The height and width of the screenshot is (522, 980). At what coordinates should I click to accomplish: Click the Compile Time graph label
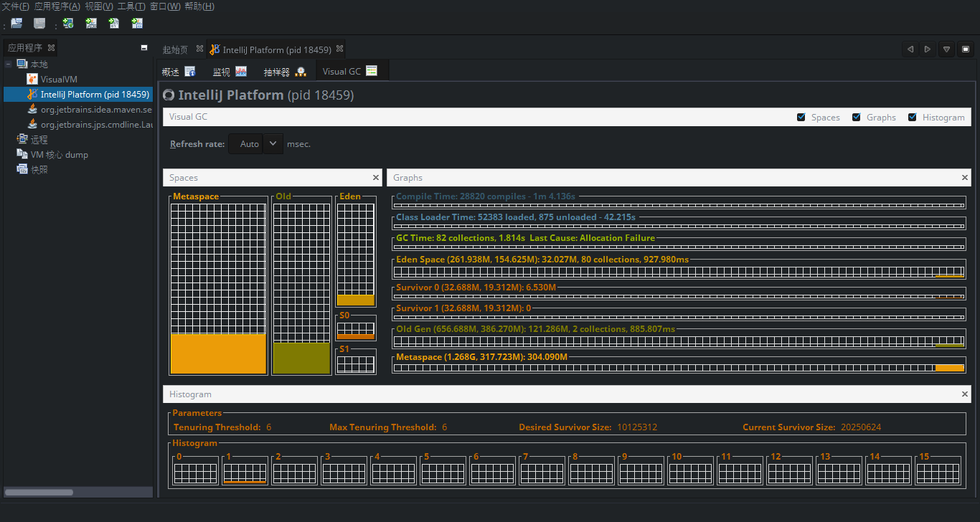(486, 196)
